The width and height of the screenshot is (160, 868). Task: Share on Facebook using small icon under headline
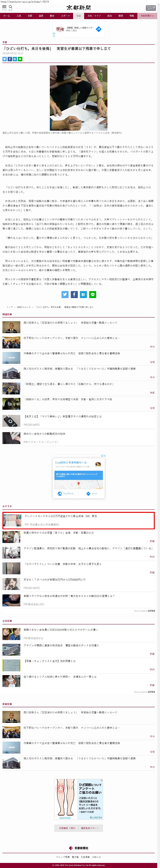click(x=10, y=59)
